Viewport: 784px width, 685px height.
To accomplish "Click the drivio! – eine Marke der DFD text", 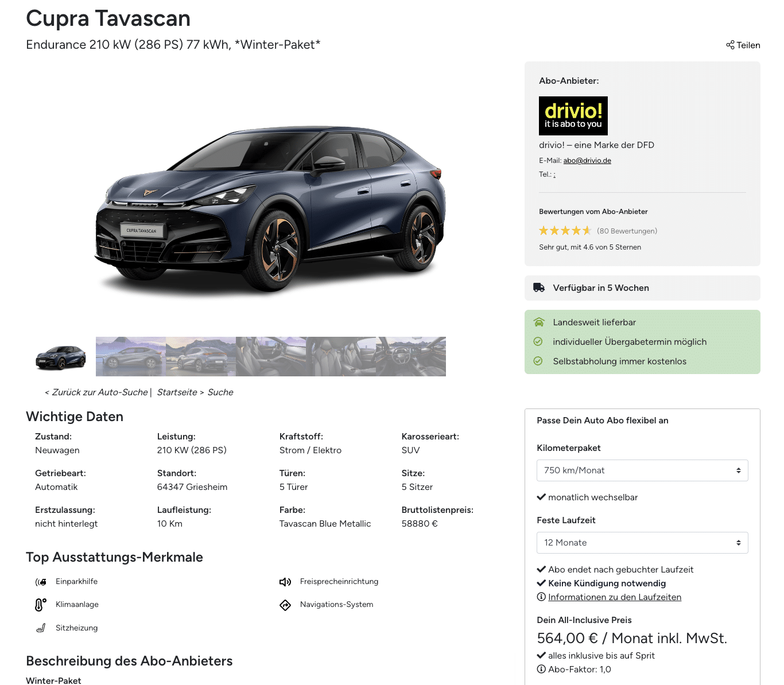I will 596,145.
